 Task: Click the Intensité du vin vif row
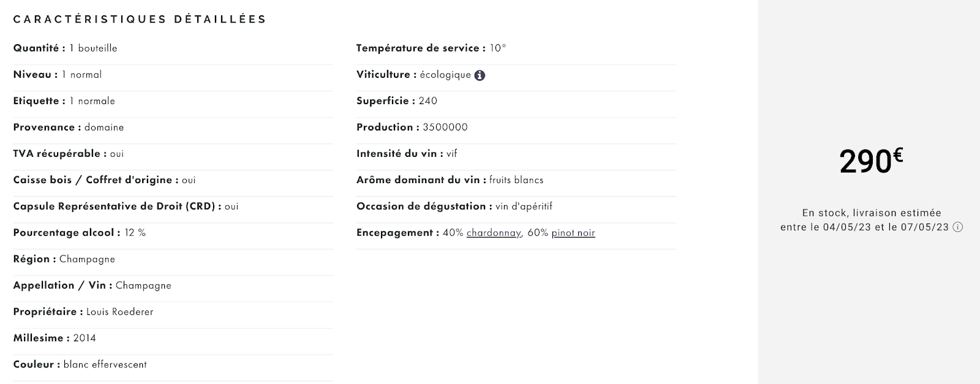pyautogui.click(x=516, y=153)
